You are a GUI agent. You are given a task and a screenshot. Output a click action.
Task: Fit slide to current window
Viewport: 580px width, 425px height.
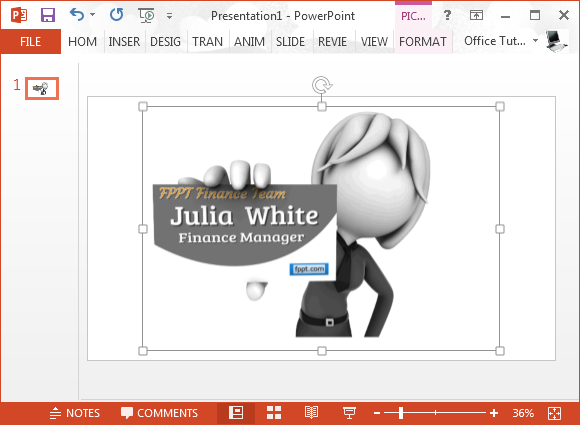coord(554,413)
